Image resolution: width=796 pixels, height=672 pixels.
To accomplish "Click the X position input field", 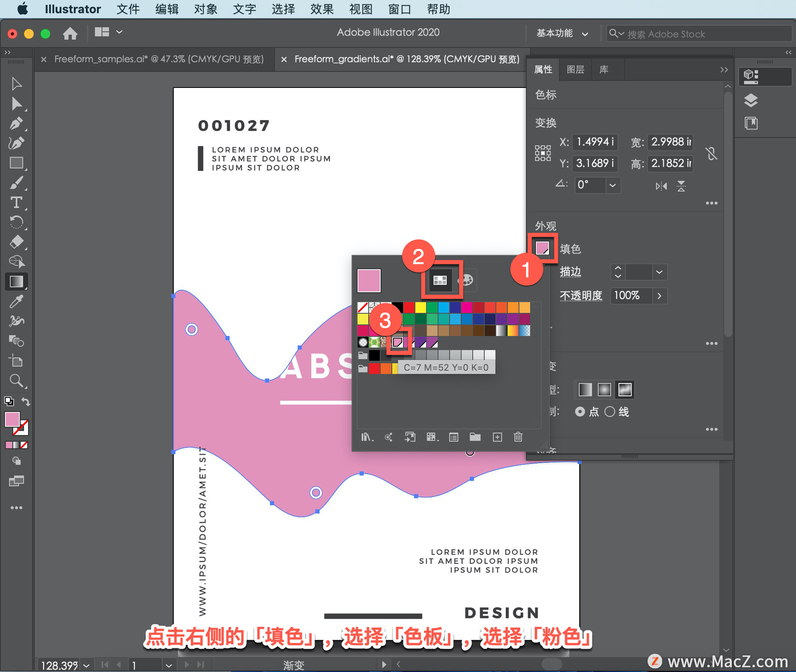I will coord(595,142).
